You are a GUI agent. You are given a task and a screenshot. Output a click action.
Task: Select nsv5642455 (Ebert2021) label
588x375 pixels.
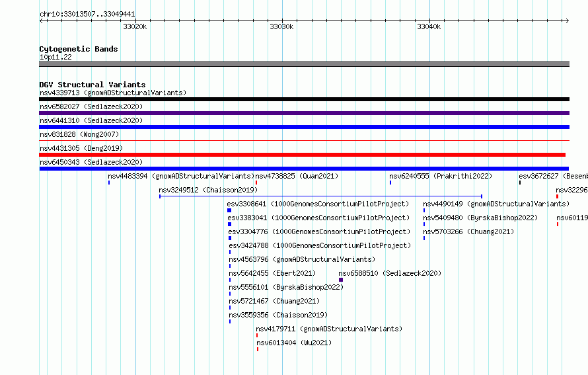coord(272,273)
